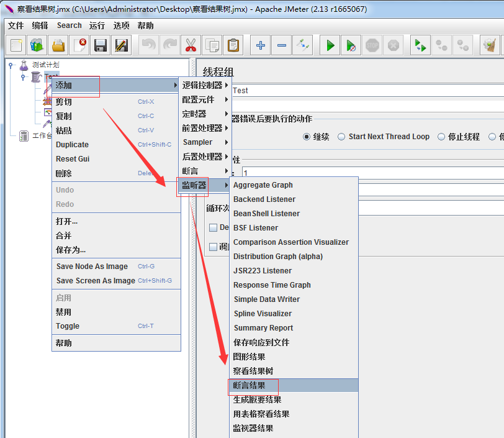
Task: Choose Backend Listener entry
Action: pyautogui.click(x=294, y=199)
